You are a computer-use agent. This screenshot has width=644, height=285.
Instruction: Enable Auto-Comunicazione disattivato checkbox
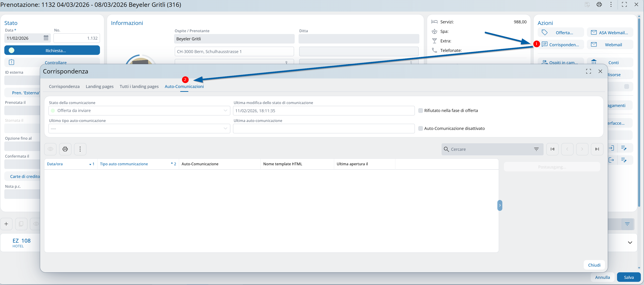[x=420, y=128]
